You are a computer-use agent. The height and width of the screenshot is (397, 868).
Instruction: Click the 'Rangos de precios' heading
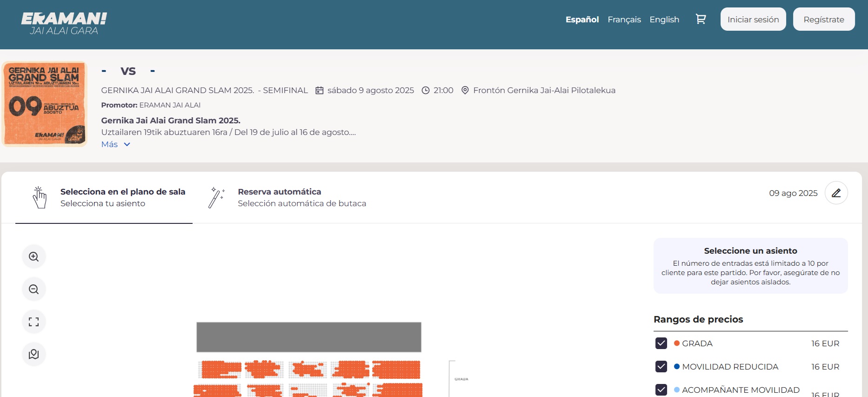click(698, 319)
